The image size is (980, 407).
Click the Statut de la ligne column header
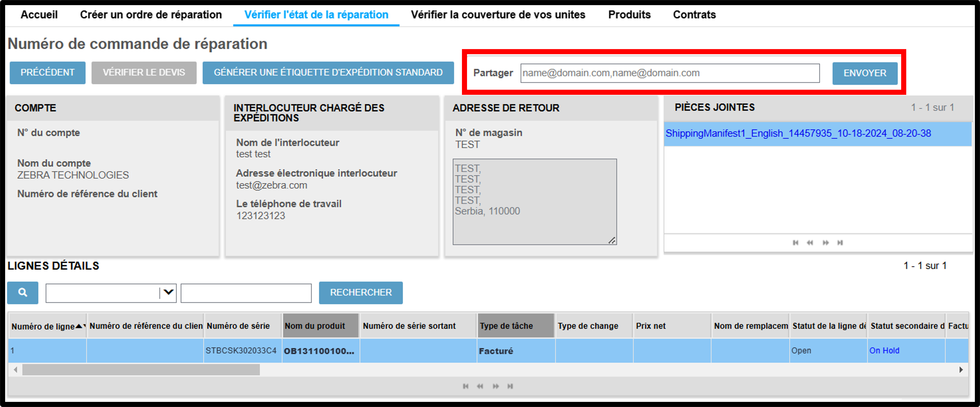tap(829, 326)
